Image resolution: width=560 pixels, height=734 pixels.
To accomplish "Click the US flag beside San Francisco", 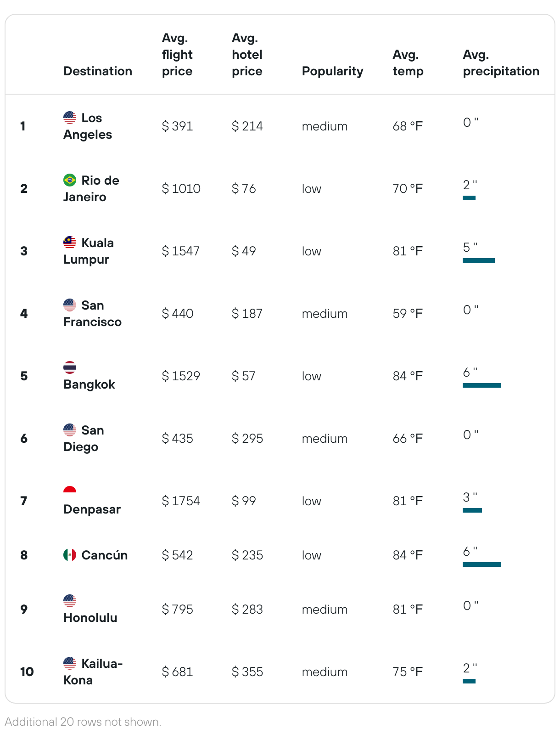I will (x=70, y=305).
